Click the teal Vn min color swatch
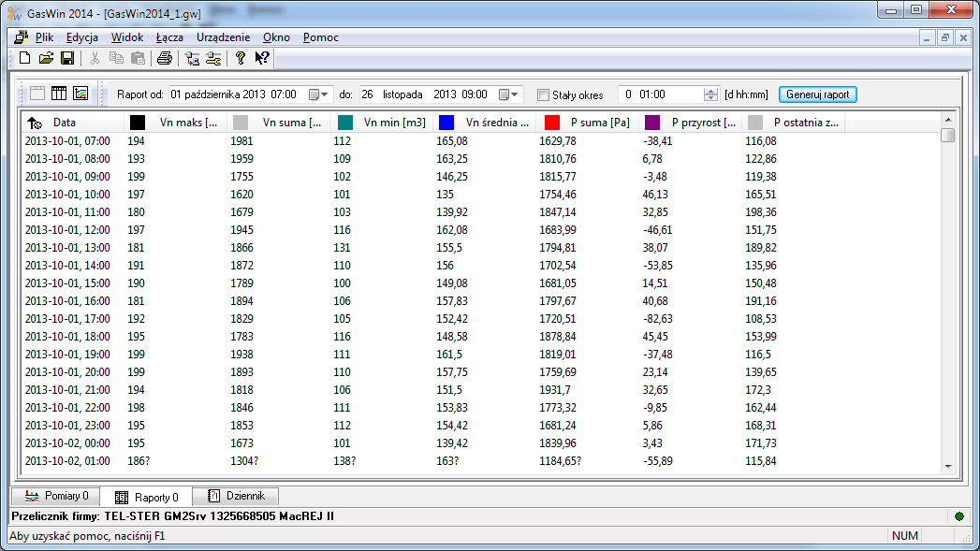980x551 pixels. coord(345,123)
